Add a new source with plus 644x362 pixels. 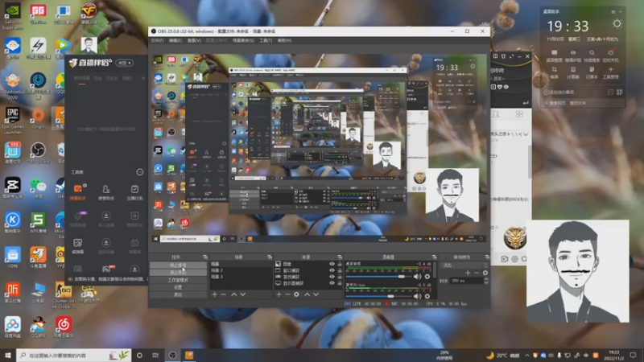(279, 294)
